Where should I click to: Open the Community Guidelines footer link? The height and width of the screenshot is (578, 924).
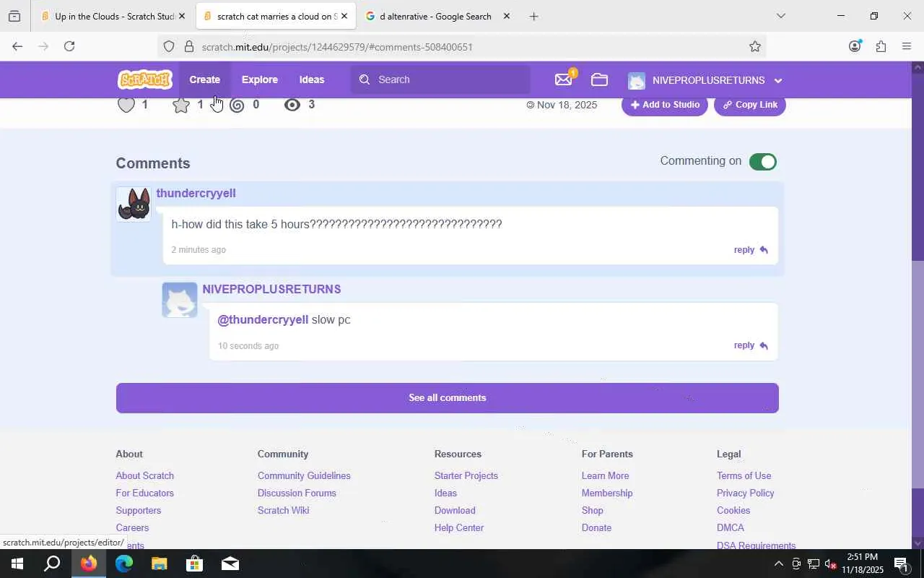[304, 476]
